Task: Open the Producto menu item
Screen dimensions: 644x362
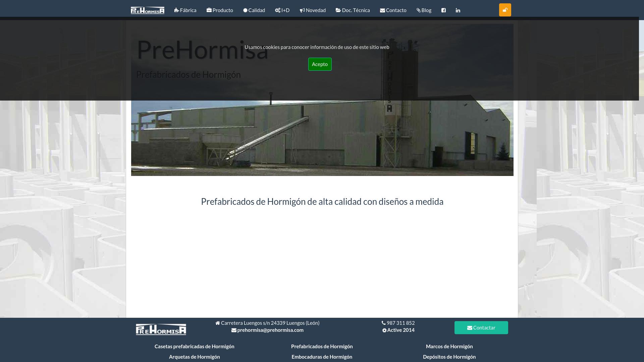Action: [220, 10]
